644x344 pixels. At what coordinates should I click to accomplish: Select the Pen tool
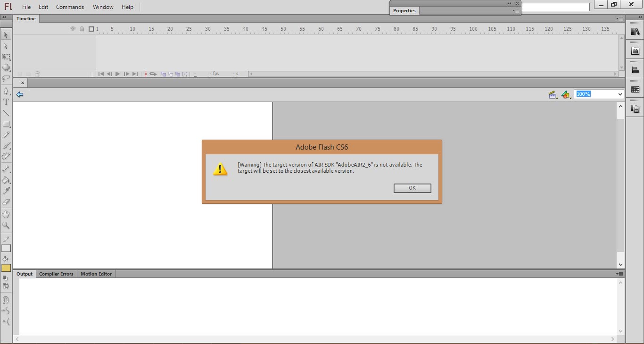(x=6, y=91)
